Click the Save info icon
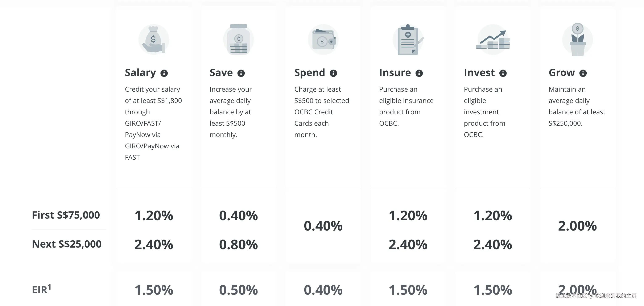Viewport: 644px width, 306px height. [x=241, y=73]
